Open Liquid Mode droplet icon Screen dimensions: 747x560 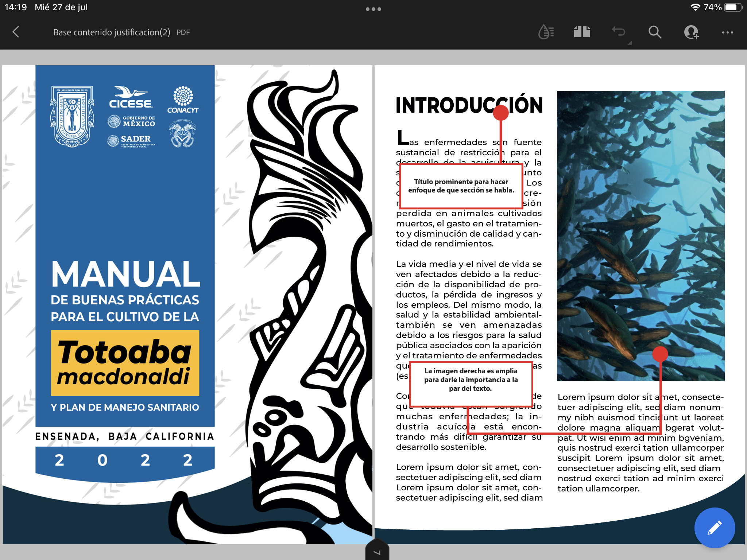[546, 32]
